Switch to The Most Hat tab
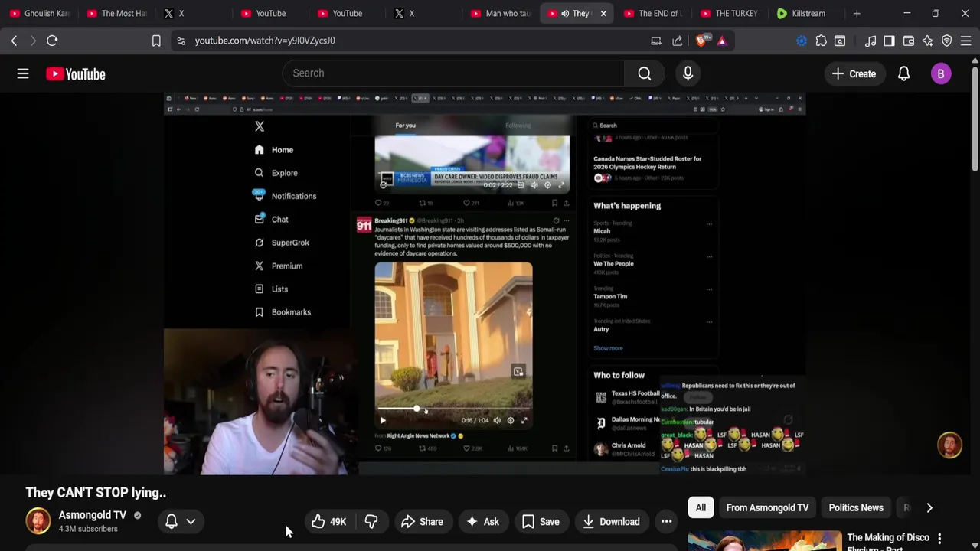The height and width of the screenshot is (551, 980). pos(116,13)
